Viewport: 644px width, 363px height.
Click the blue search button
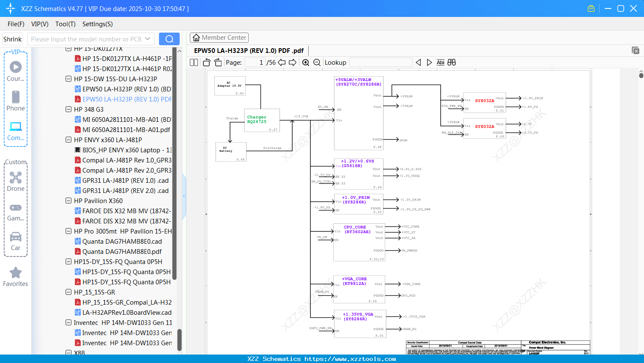click(169, 39)
